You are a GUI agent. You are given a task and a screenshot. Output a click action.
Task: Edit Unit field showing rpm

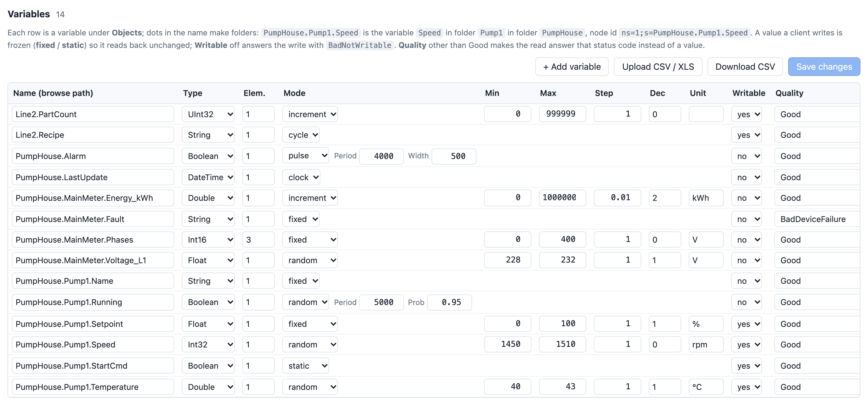point(706,344)
